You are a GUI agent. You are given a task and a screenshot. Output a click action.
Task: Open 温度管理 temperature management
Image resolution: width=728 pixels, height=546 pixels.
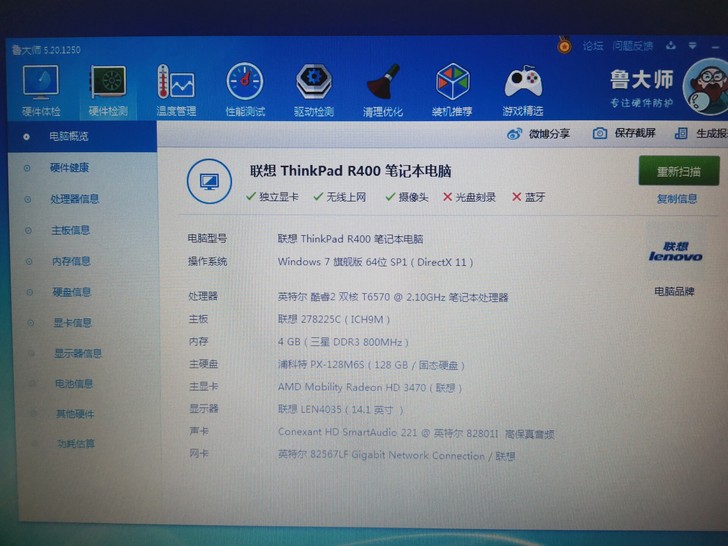[176, 90]
